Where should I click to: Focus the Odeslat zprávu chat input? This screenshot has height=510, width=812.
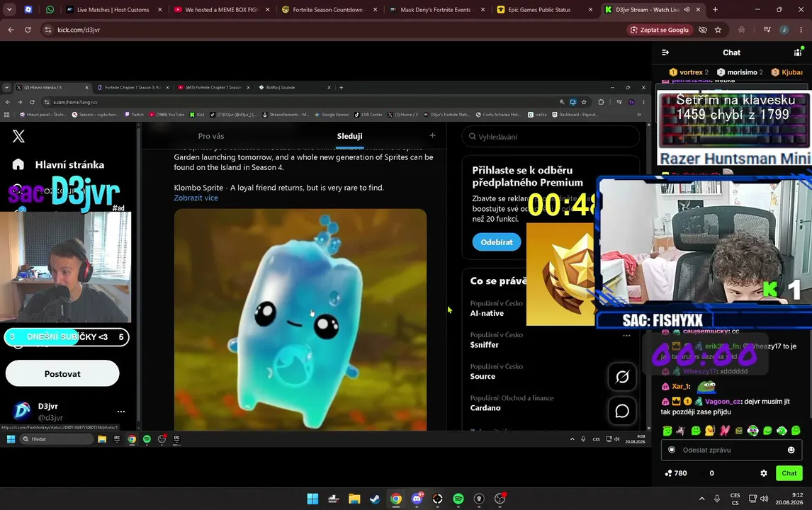tap(731, 450)
